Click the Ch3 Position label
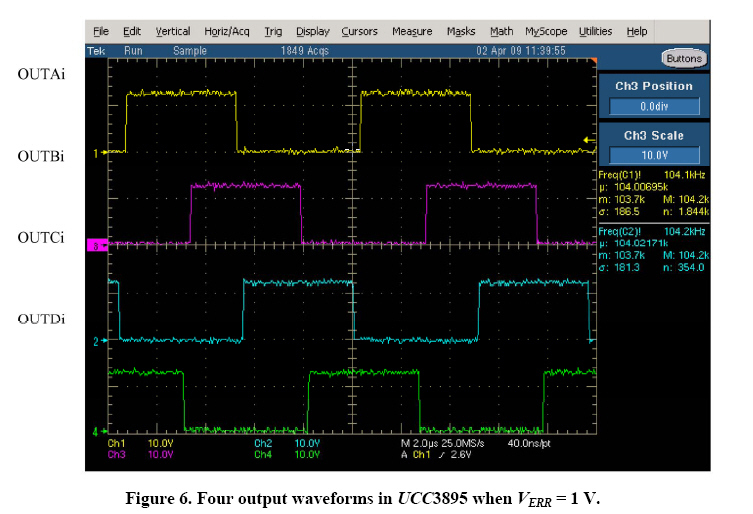This screenshot has width=753, height=514. pos(654,86)
